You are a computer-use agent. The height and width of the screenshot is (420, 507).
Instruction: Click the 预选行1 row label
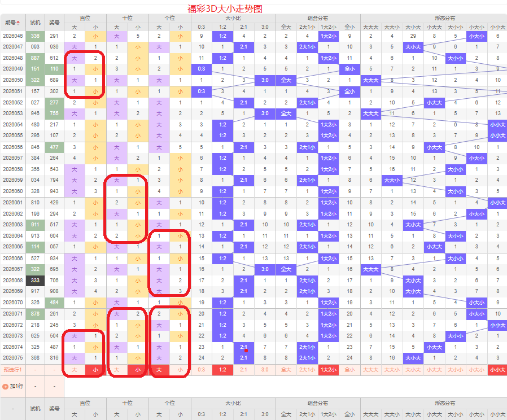tap(13, 370)
